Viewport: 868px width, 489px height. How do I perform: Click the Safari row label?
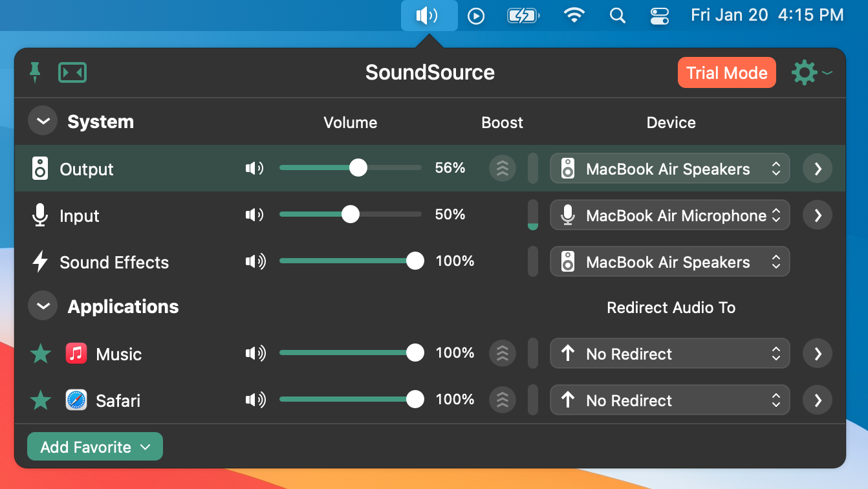point(118,400)
